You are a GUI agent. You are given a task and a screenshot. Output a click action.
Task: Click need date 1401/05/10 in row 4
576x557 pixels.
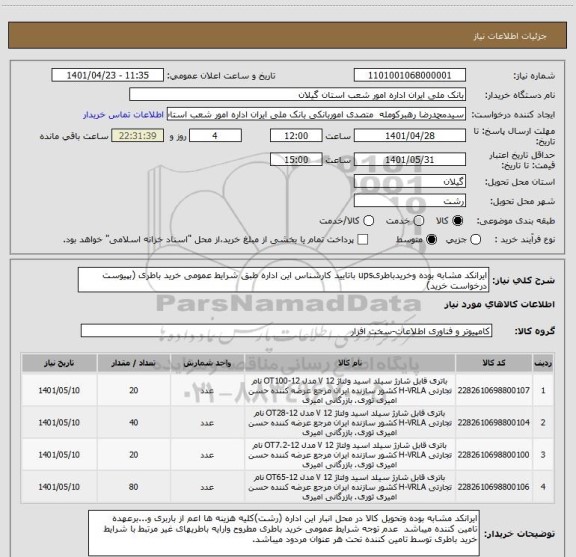point(59,487)
